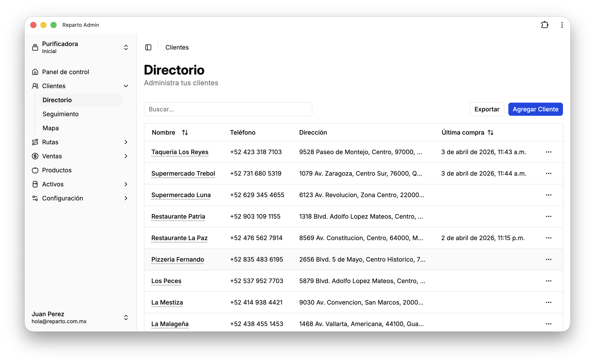Toggle the sidebar panel icon

pyautogui.click(x=148, y=47)
